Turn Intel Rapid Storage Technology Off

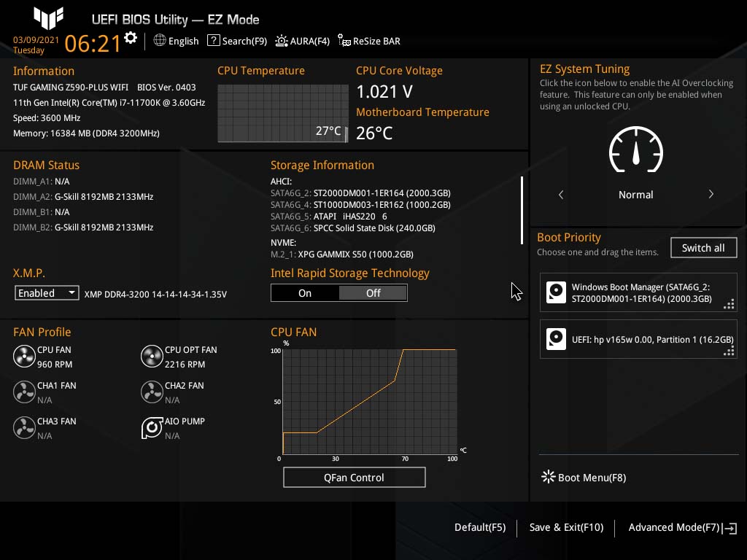click(x=373, y=293)
